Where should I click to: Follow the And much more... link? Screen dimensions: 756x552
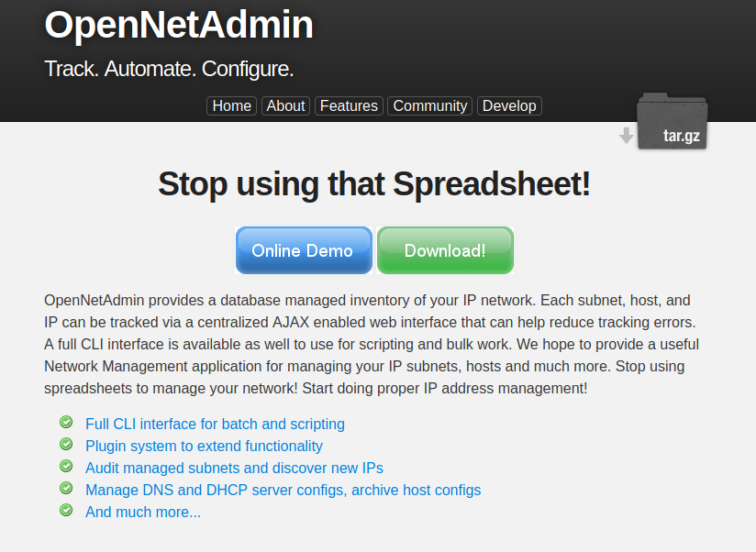(x=143, y=512)
